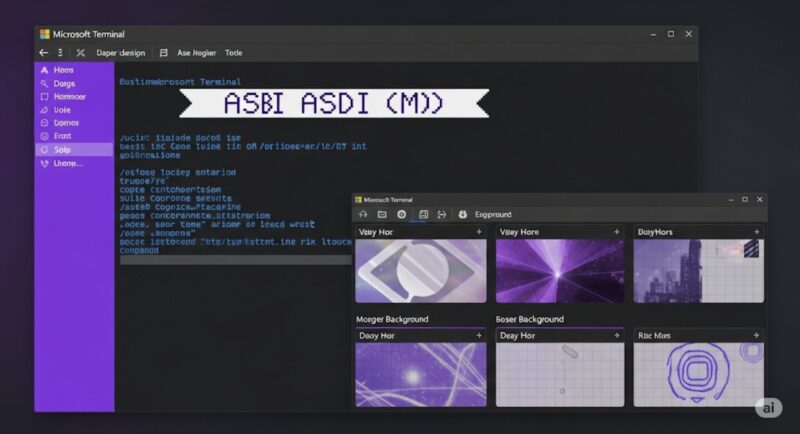Select the Dogs magnifier icon in sidebar
Viewport: 800px width, 434px height.
coord(44,83)
